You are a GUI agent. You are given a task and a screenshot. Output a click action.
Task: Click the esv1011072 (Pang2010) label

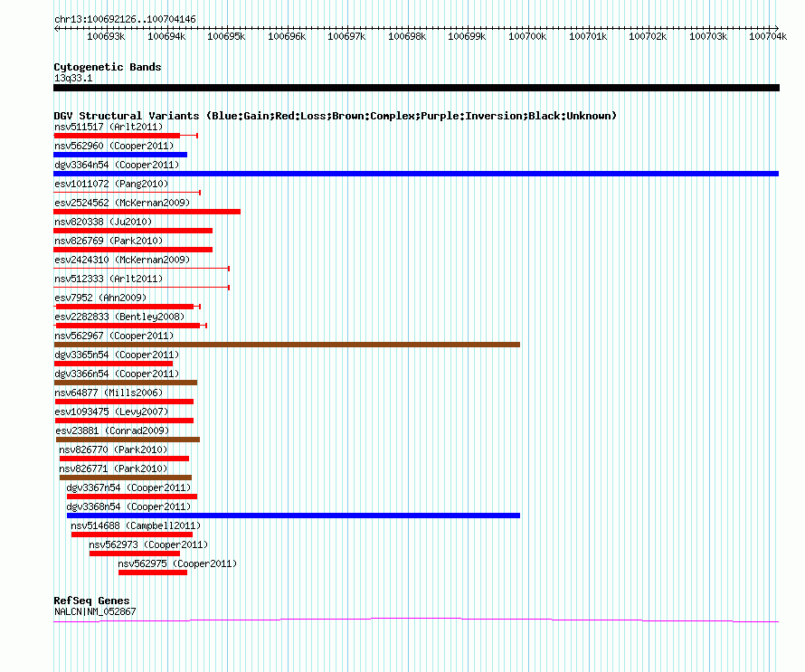tap(111, 184)
